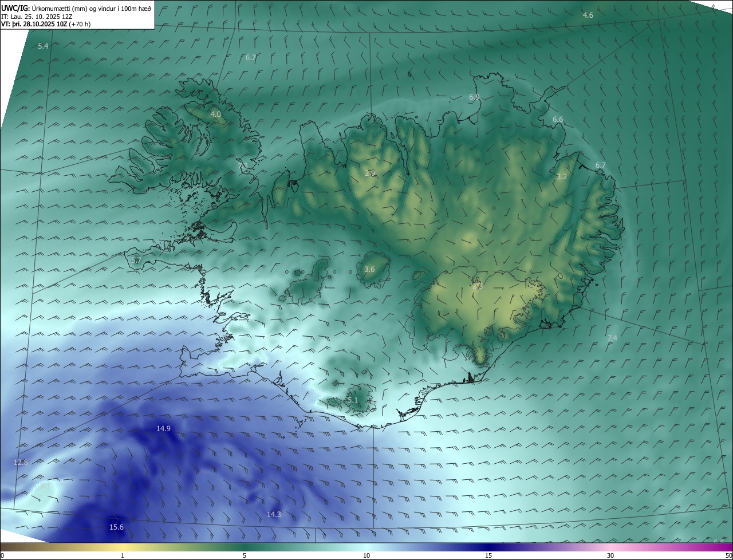The width and height of the screenshot is (733, 560).
Task: Click the 1 tick on the color scale
Action: 123,555
